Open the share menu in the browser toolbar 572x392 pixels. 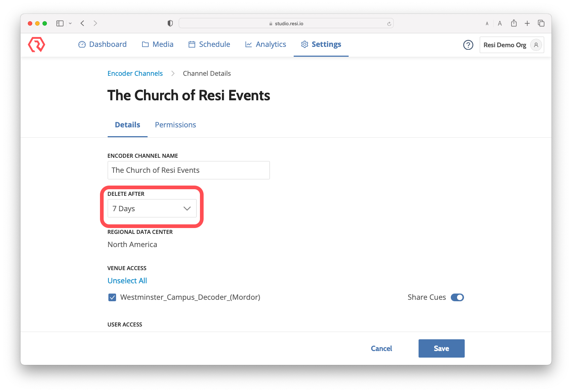(514, 23)
